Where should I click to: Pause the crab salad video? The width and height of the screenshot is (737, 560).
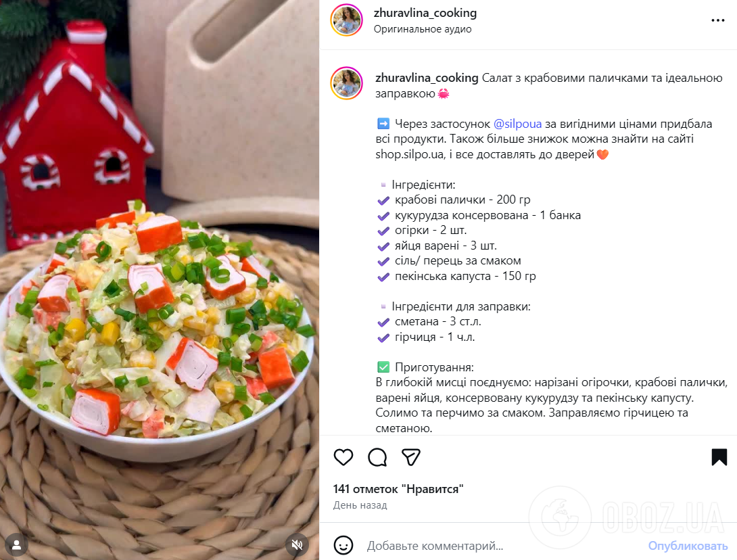pyautogui.click(x=160, y=280)
